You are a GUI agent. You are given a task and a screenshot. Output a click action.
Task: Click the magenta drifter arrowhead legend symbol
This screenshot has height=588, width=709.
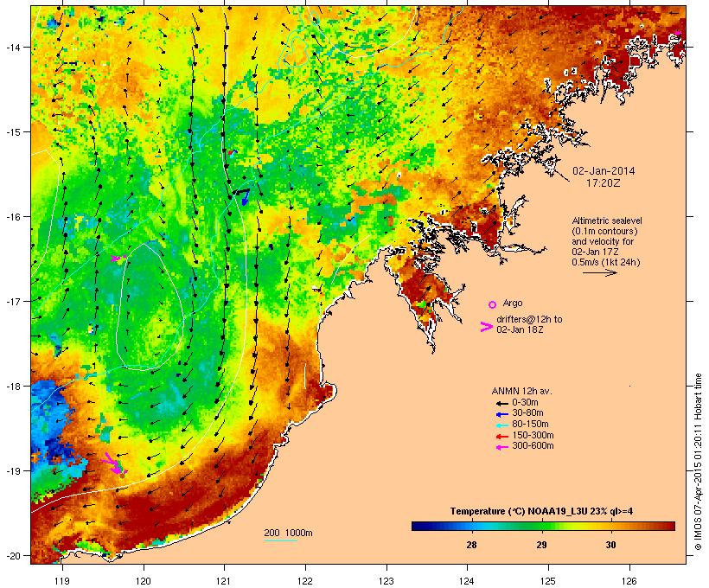[x=486, y=327]
